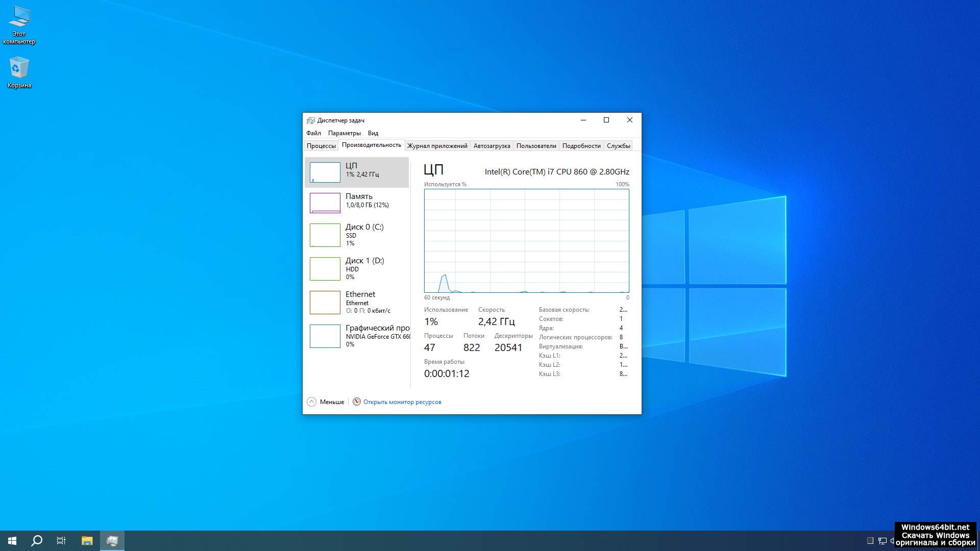Select the NVIDIA GeForce GPU graph item

click(x=356, y=336)
